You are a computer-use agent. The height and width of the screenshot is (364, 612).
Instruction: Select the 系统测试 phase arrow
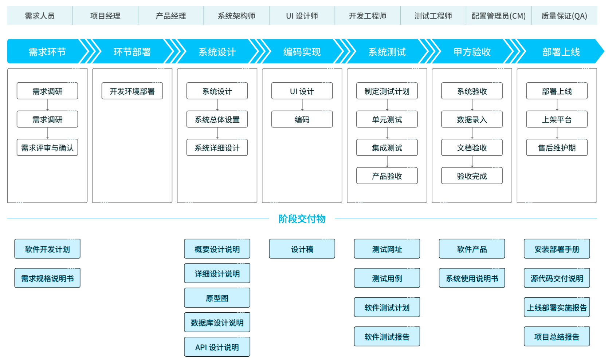387,52
